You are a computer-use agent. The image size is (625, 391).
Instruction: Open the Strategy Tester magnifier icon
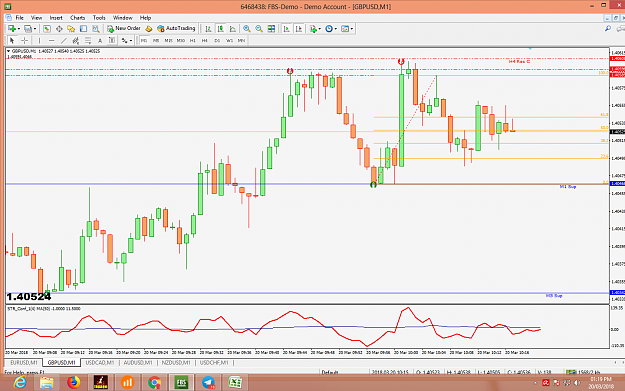[x=96, y=29]
